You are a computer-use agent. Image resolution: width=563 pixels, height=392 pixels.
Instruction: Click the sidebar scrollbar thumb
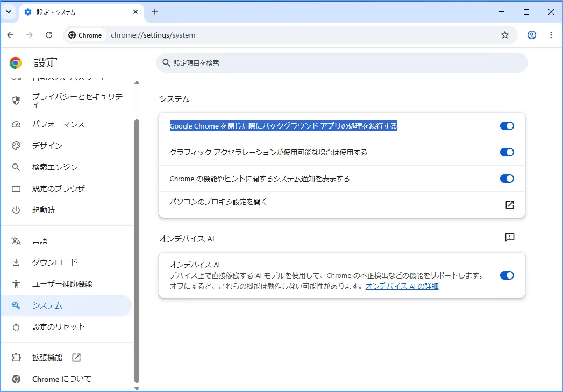137,251
